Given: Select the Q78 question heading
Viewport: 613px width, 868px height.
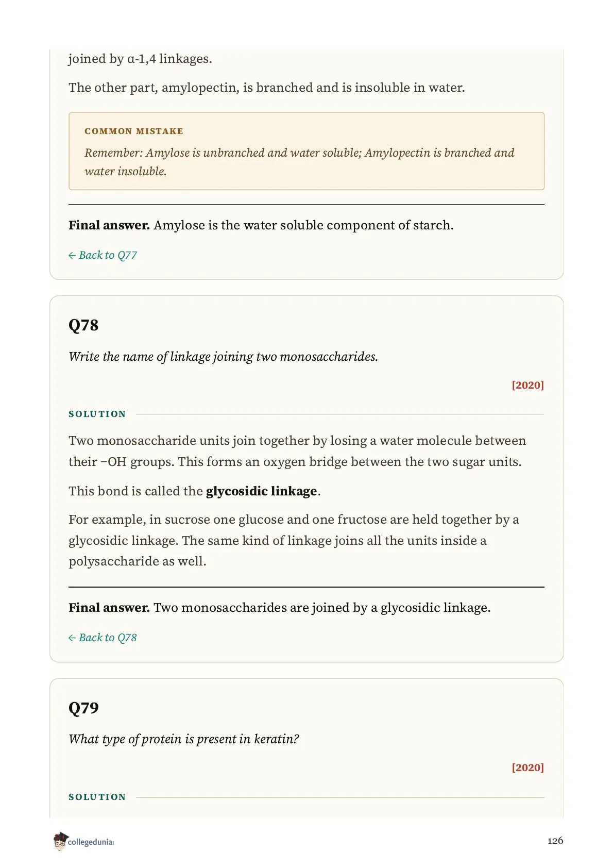Looking at the screenshot, I should [x=83, y=325].
